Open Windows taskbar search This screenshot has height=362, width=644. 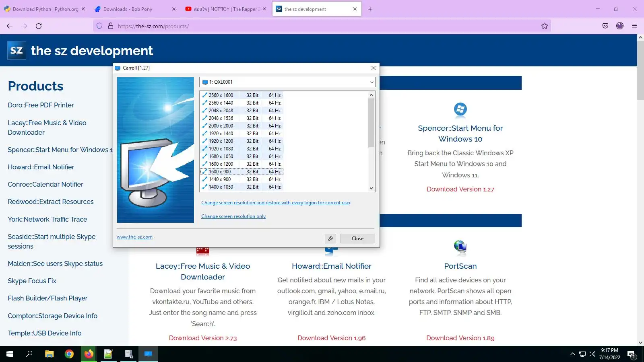29,354
